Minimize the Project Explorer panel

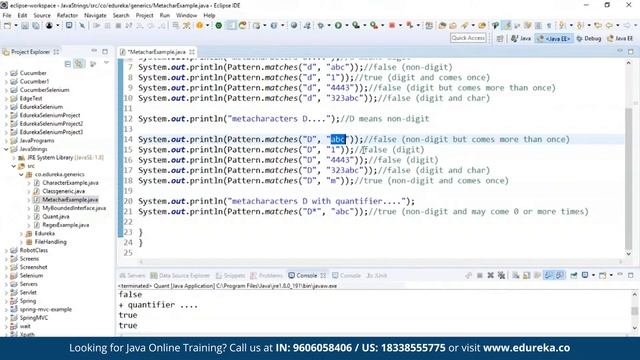pyautogui.click(x=94, y=51)
